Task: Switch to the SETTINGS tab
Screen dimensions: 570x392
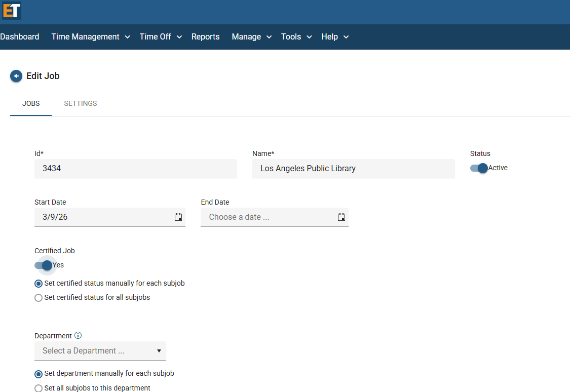Action: click(81, 103)
